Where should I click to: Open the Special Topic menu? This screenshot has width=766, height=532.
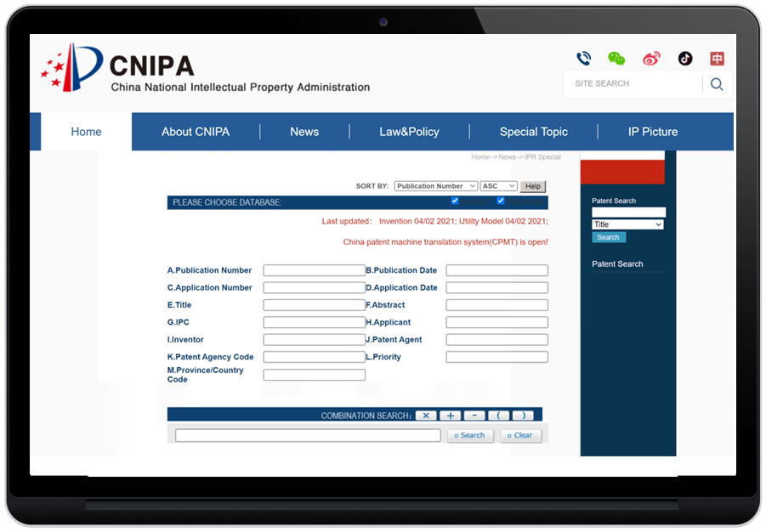pyautogui.click(x=534, y=131)
